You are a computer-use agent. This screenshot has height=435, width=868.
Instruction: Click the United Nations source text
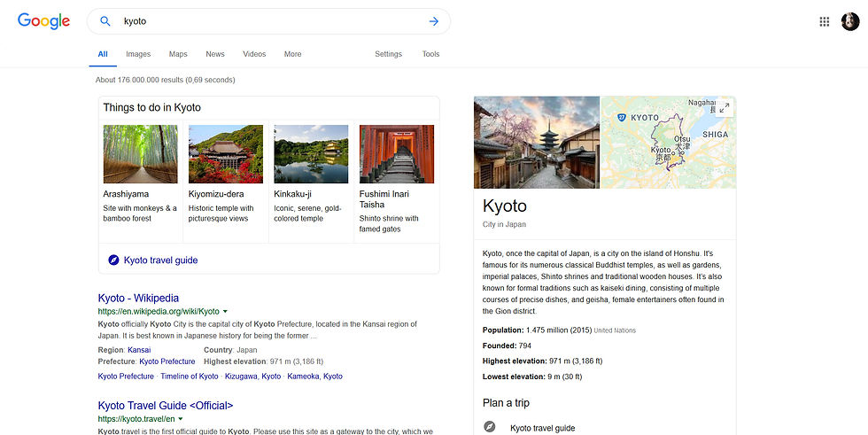pos(615,331)
